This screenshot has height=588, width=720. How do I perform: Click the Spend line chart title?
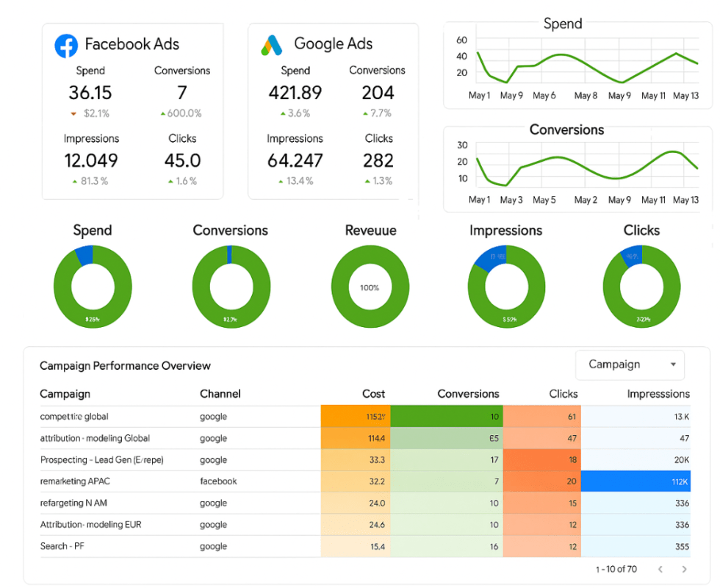pyautogui.click(x=563, y=24)
